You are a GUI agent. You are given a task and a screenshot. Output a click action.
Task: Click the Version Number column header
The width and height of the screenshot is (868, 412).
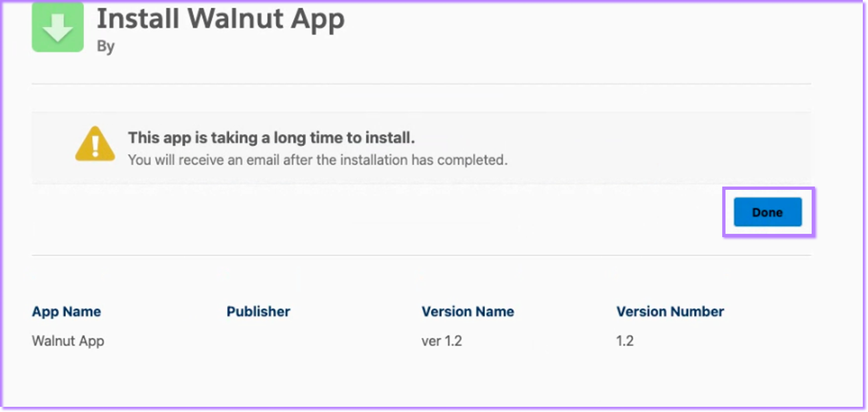point(670,312)
